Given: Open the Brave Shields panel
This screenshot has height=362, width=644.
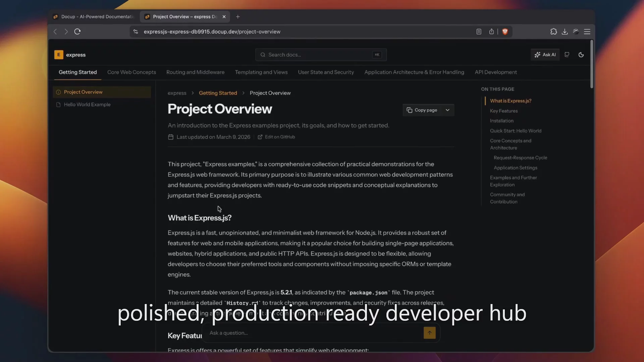Looking at the screenshot, I should [x=505, y=32].
